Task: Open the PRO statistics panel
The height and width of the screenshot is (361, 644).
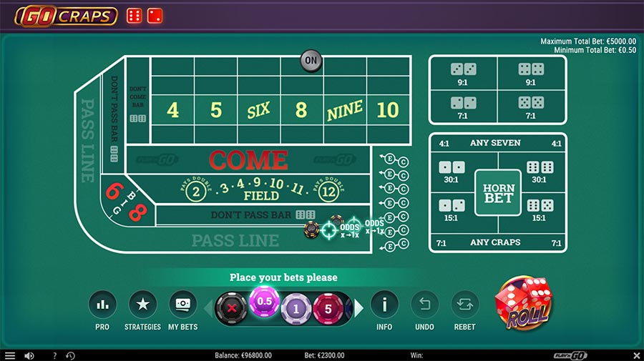Action: (102, 305)
